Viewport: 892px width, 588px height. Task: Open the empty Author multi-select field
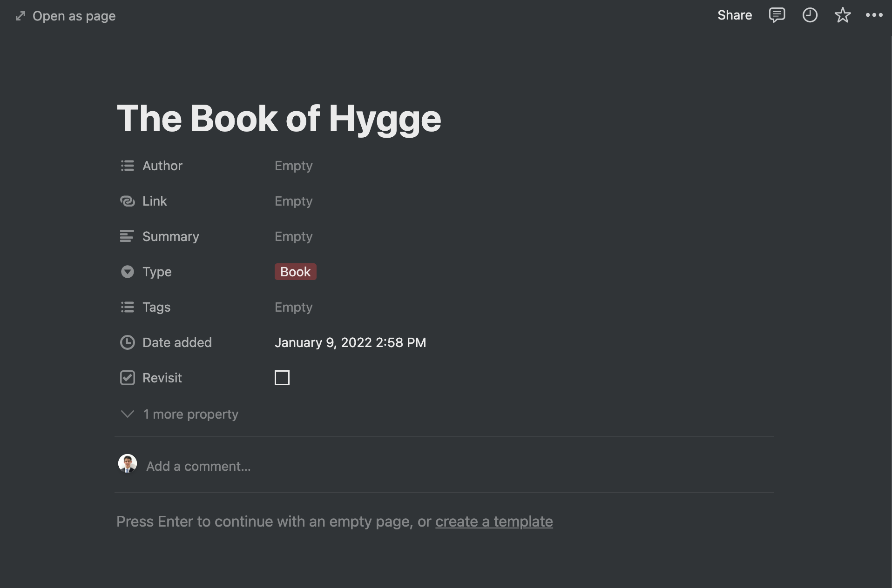[x=293, y=166]
